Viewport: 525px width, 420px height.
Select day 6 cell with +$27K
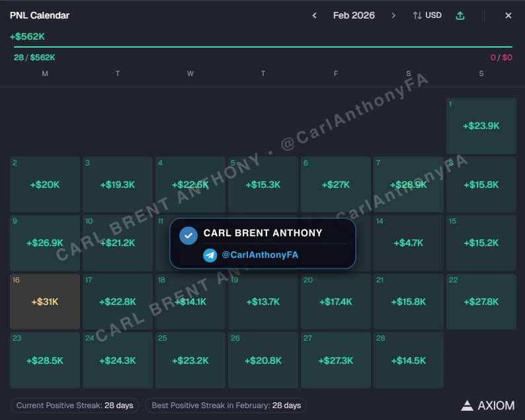click(x=335, y=185)
